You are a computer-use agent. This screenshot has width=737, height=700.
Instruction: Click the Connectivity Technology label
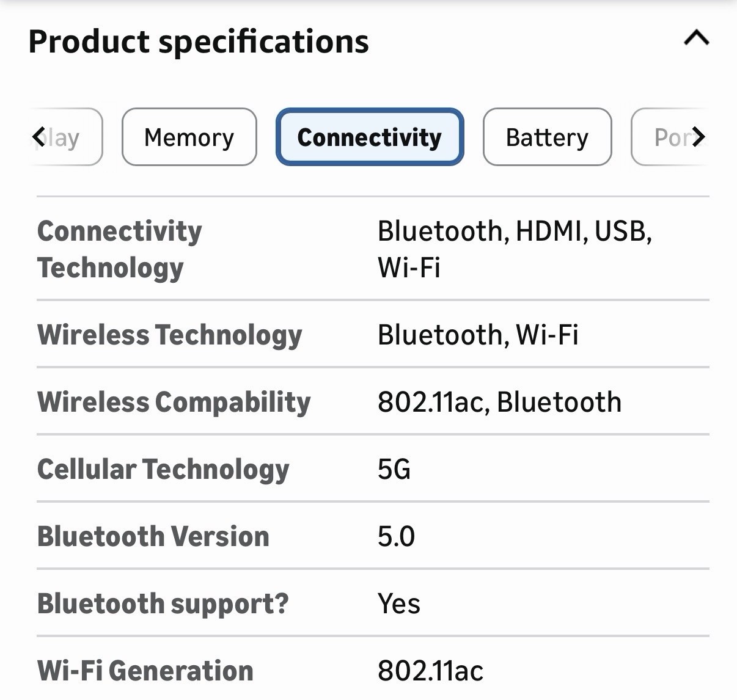[x=120, y=249]
